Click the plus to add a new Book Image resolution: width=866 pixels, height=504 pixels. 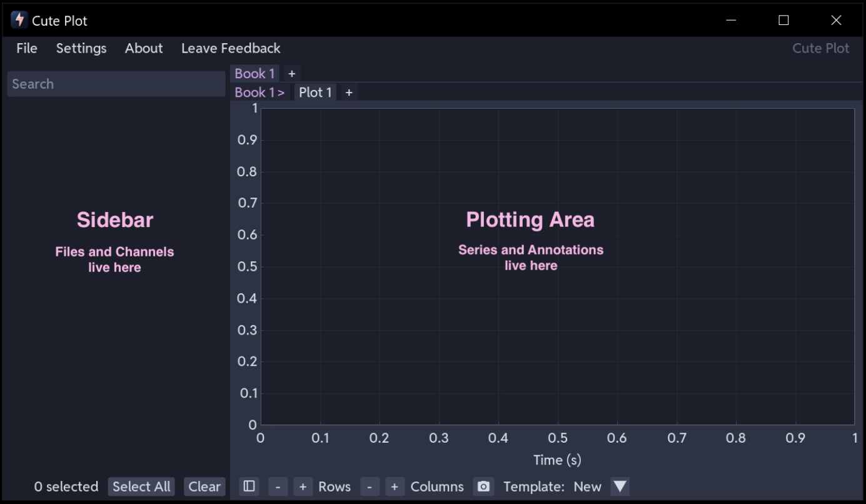coord(291,73)
